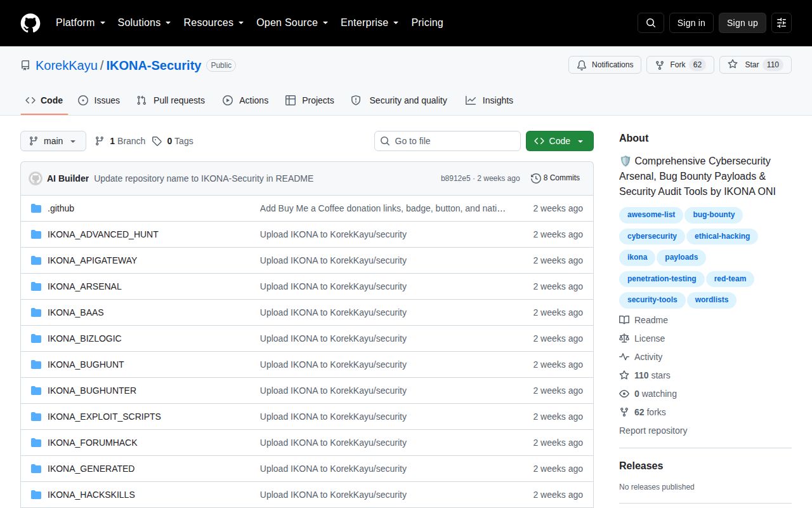Viewport: 812px width, 508px height.
Task: Open the appearance settings icon beside Sign up
Action: pyautogui.click(x=782, y=23)
